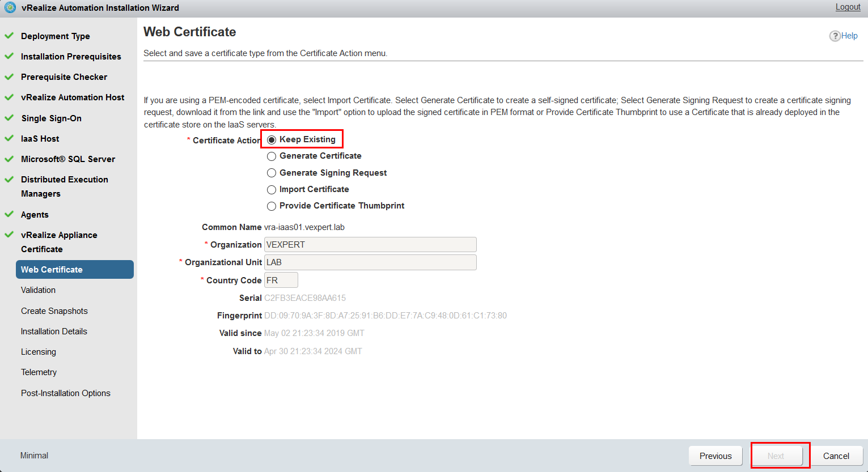Open the Microsoft SQL Server step
This screenshot has height=472, width=868.
68,159
